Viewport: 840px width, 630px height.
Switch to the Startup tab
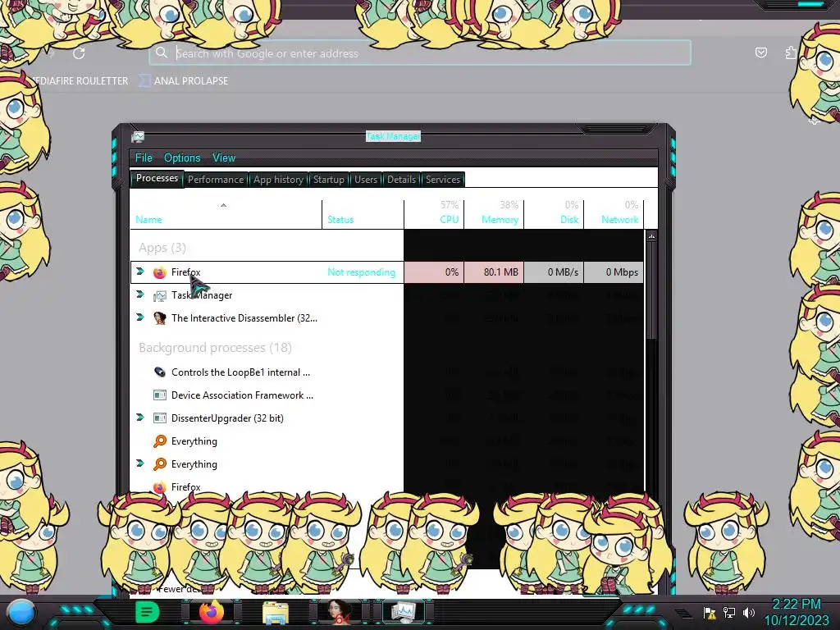coord(328,180)
